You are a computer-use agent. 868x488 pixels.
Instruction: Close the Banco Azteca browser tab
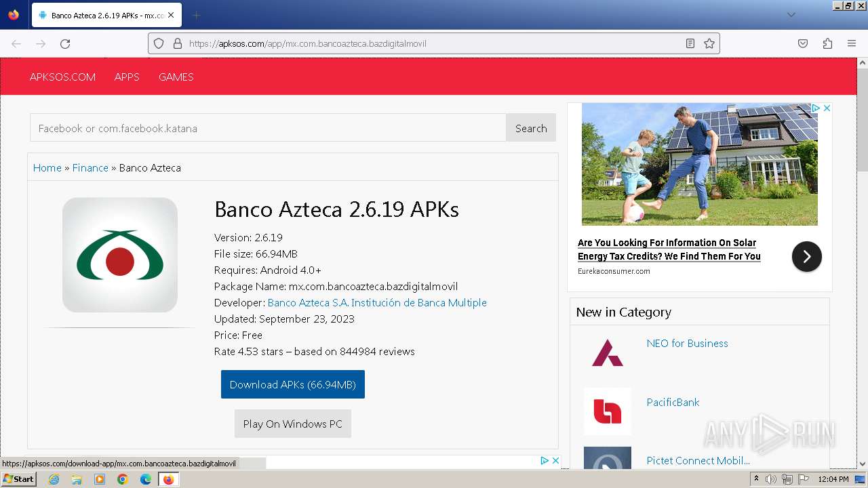click(170, 15)
